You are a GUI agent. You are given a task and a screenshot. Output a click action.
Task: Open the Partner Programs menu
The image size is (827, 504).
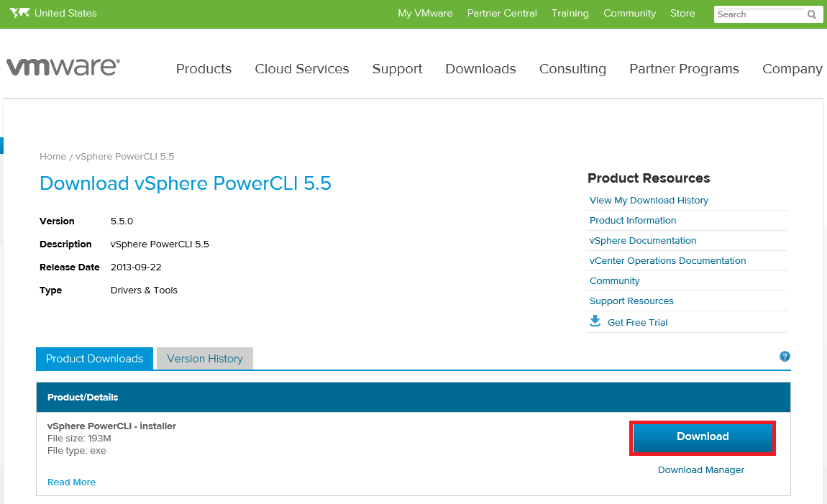(x=684, y=69)
